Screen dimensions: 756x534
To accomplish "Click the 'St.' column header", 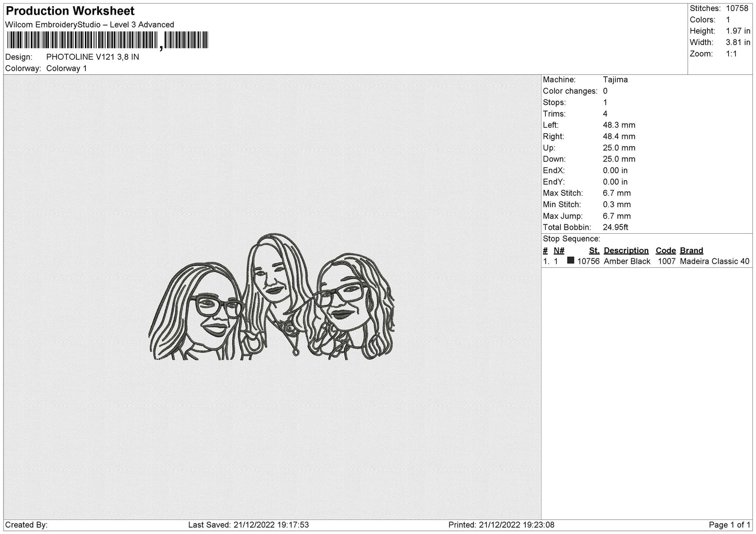I will 594,251.
